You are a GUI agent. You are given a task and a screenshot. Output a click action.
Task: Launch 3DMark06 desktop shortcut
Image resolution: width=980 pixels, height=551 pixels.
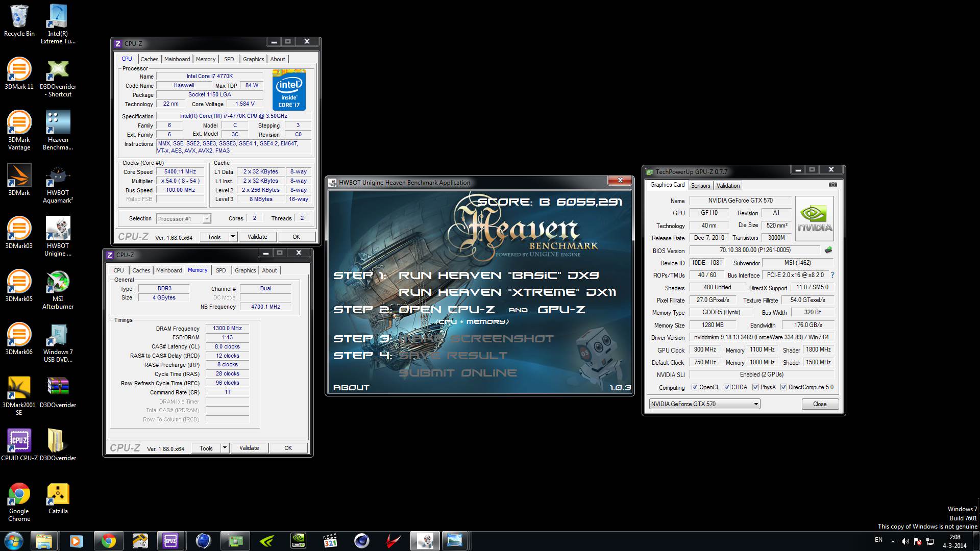tap(19, 339)
